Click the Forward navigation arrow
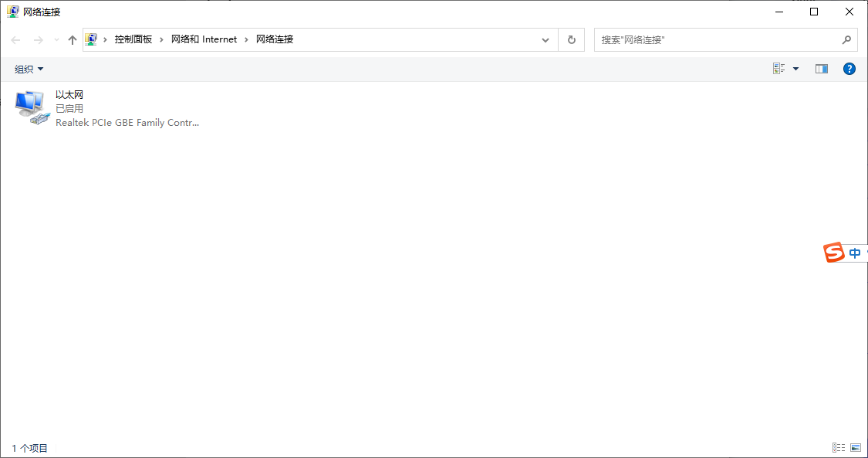868x458 pixels. coord(38,39)
